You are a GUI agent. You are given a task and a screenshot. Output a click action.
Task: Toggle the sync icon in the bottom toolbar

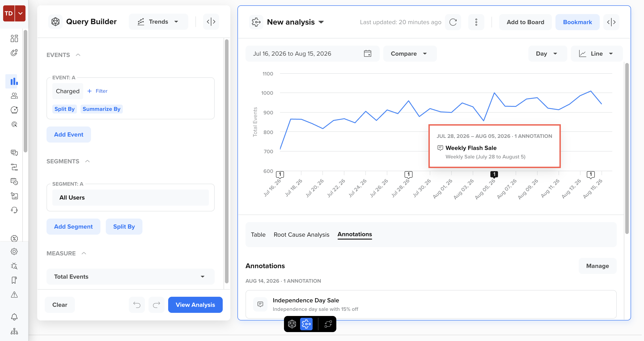pyautogui.click(x=328, y=324)
